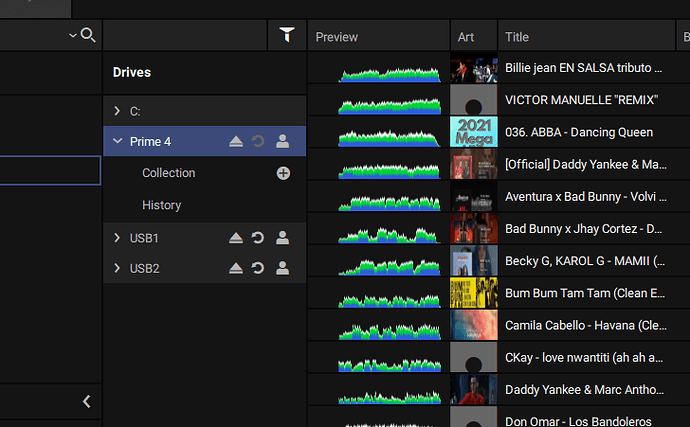Click CKay love nwantiti waveform preview
This screenshot has height=427, width=690.
[389, 365]
